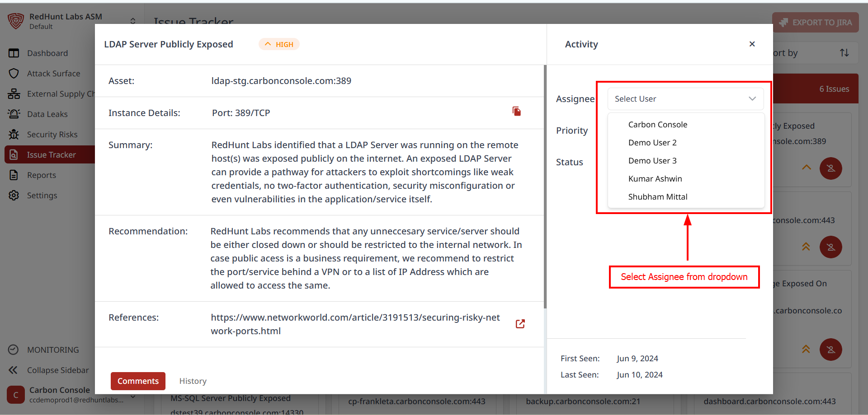
Task: Switch to the History tab
Action: tap(193, 381)
